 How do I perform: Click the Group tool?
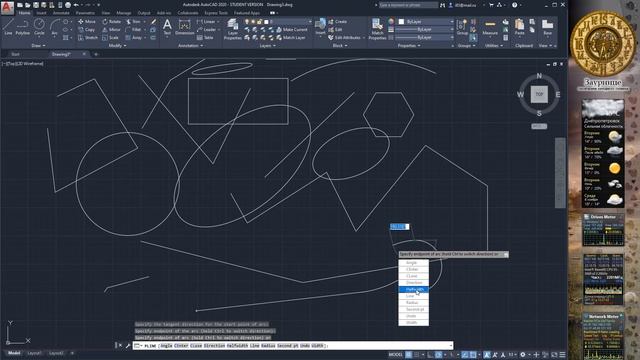[462, 27]
